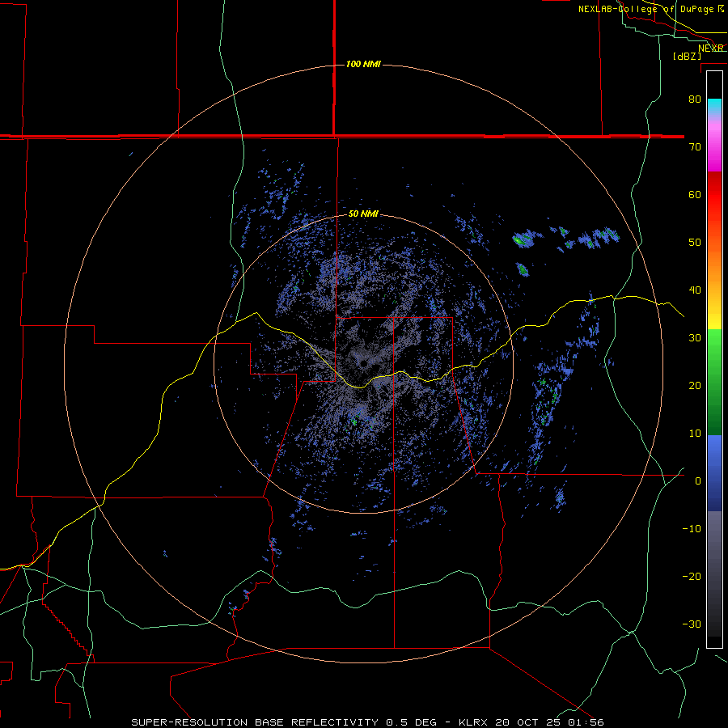Click the 80 value on the dBZ scale
This screenshot has width=728, height=728.
point(695,99)
